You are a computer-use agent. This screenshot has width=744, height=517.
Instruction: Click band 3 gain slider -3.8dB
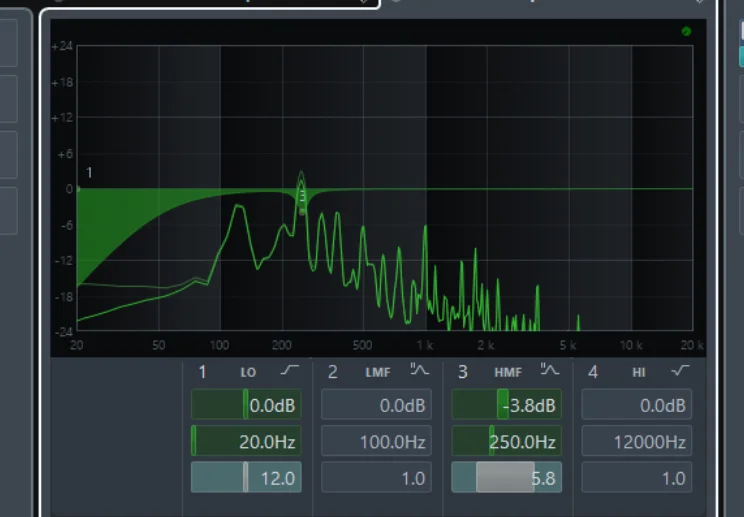click(x=506, y=405)
